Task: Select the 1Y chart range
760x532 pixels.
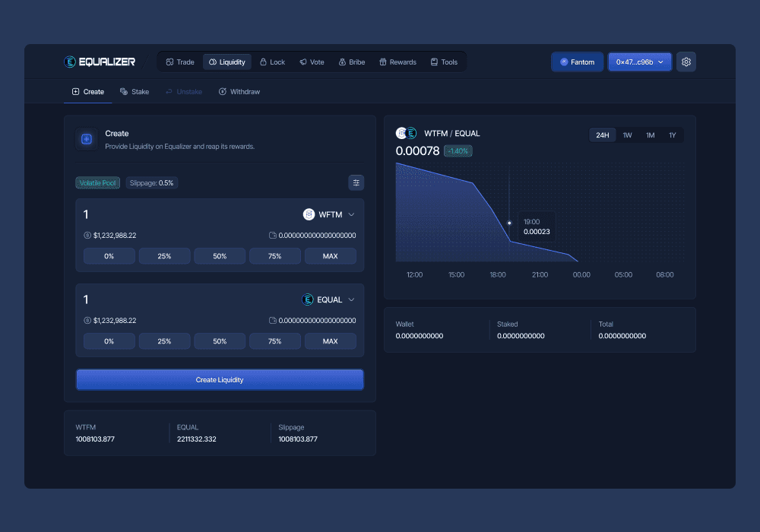Action: click(673, 135)
